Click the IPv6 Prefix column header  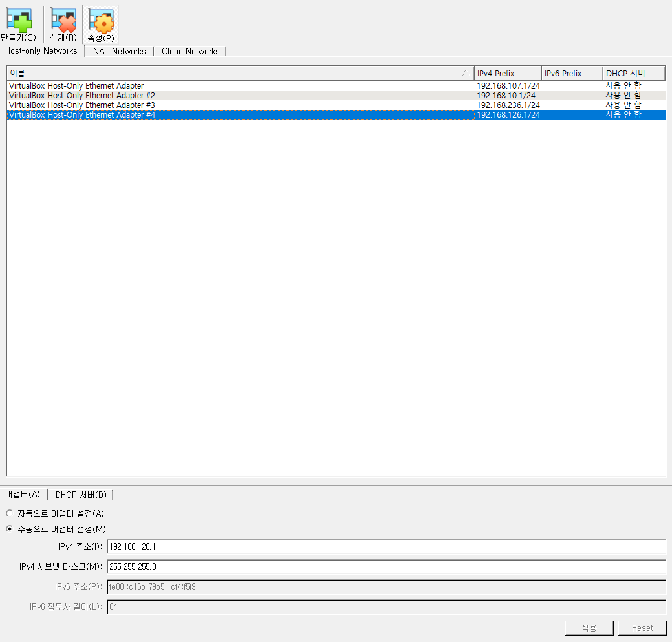point(572,73)
